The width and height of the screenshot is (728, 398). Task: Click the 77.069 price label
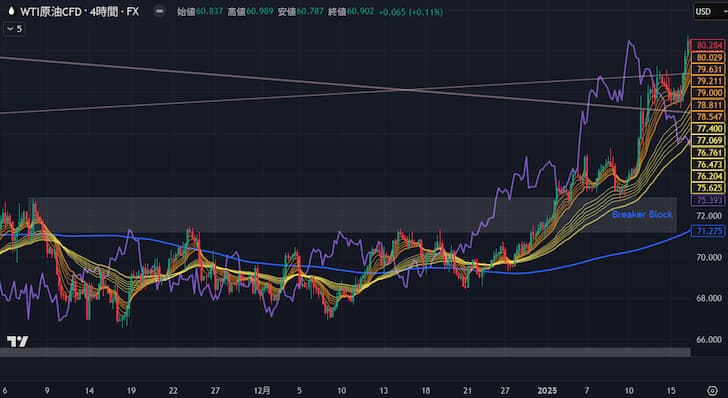tap(708, 140)
